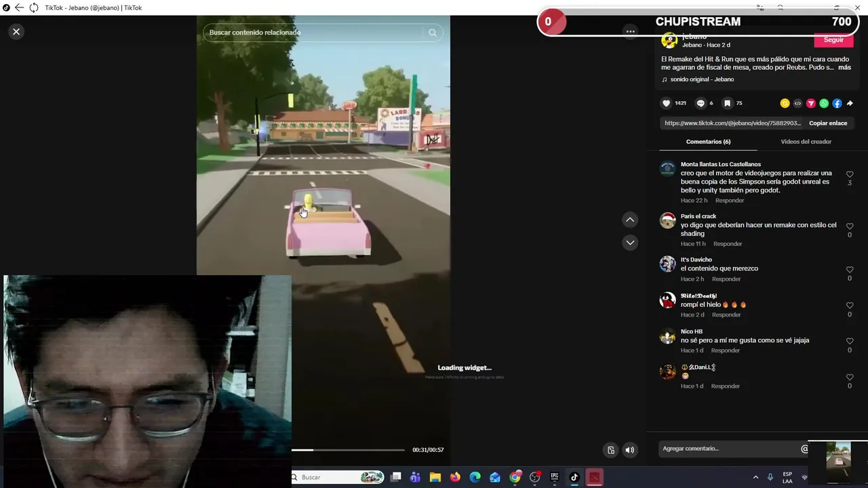Screen dimensions: 868x488
Task: Click the yellow repost icon
Action: [x=785, y=104]
